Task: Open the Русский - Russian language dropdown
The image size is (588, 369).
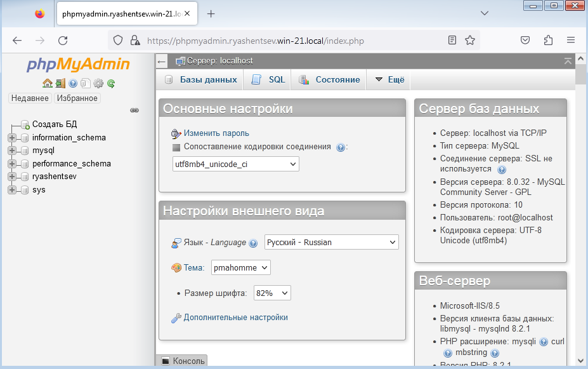Action: (332, 242)
